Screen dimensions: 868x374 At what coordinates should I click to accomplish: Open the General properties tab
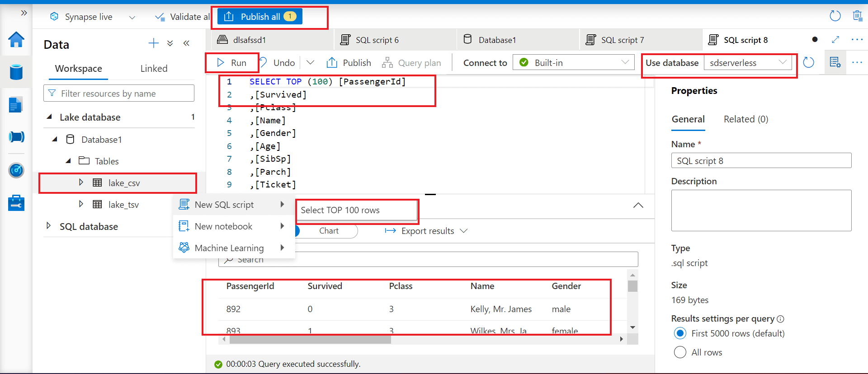click(688, 119)
